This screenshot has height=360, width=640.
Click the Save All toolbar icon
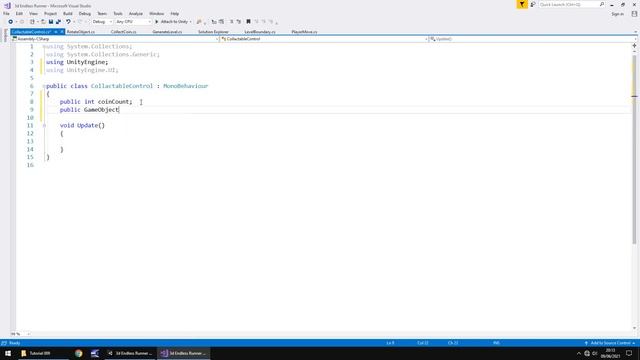coord(58,22)
